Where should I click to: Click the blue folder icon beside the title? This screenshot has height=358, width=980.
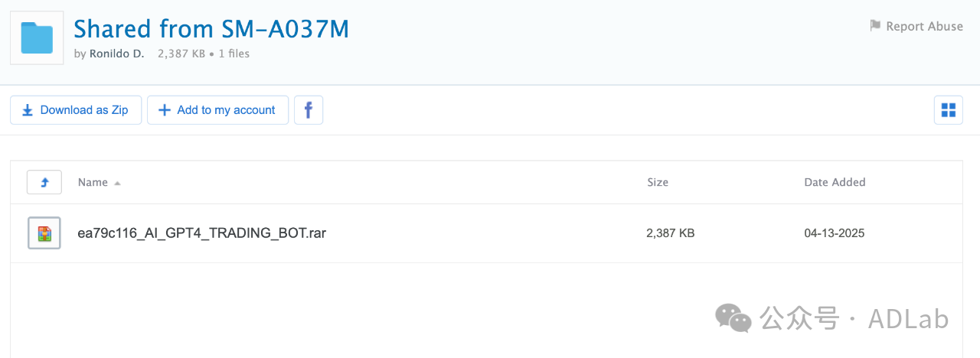[x=37, y=37]
